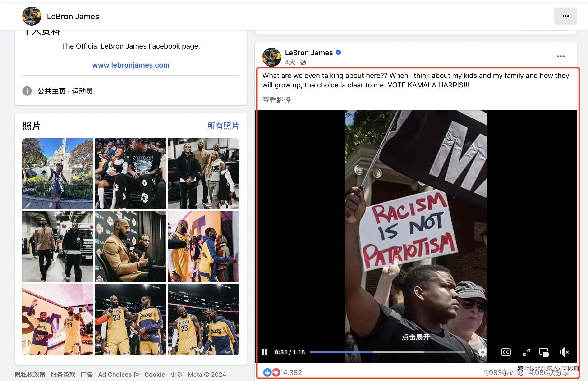This screenshot has width=588, height=381.
Task: Click the page info icon
Action: [x=27, y=91]
